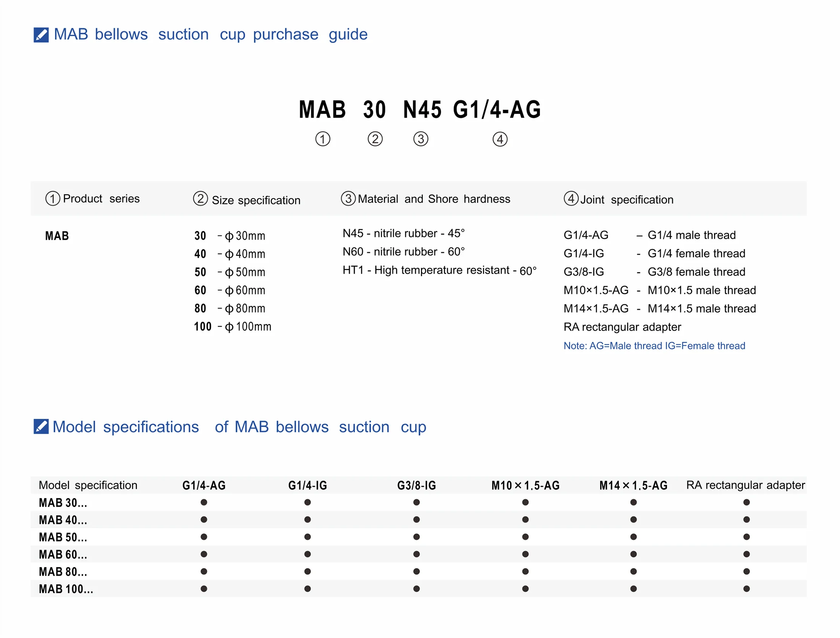This screenshot has width=840, height=638.
Task: Click the M10×1.5-AG column header
Action: point(525,485)
